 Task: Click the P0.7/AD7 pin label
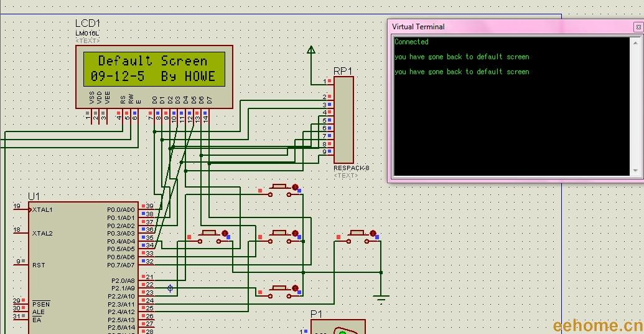(121, 265)
